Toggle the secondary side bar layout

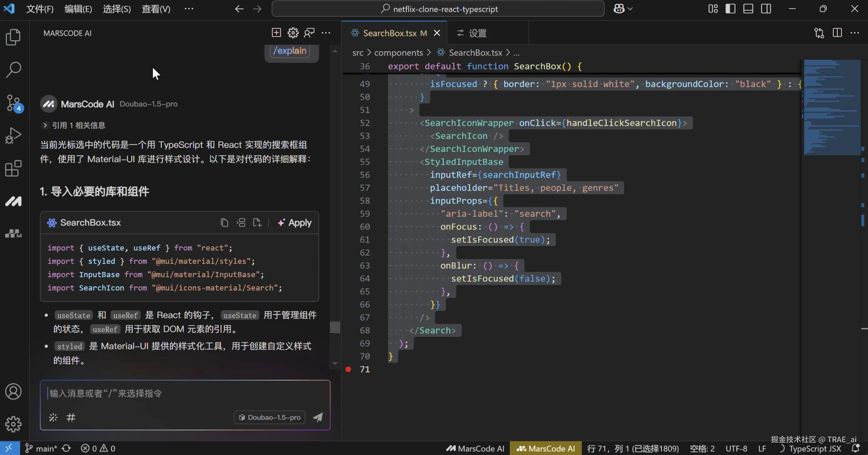[766, 9]
